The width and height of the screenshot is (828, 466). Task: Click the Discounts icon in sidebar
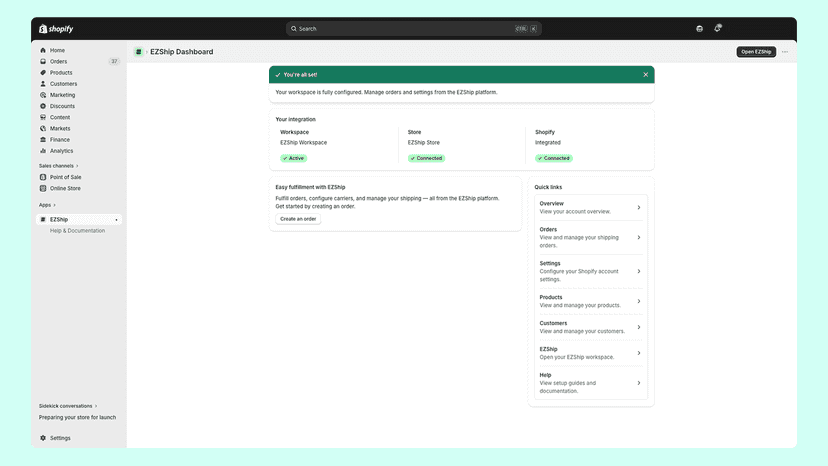(43, 106)
